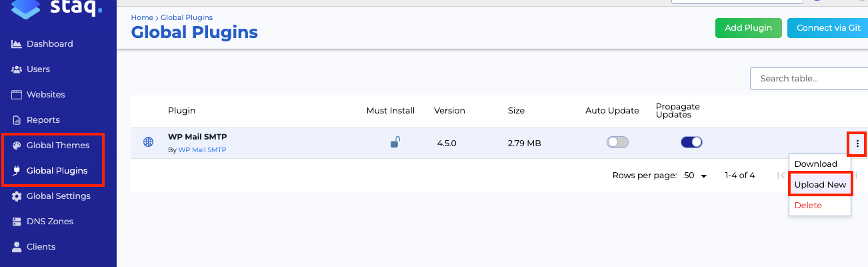This screenshot has height=267, width=868.
Task: Open Reports in the sidebar
Action: tap(43, 120)
